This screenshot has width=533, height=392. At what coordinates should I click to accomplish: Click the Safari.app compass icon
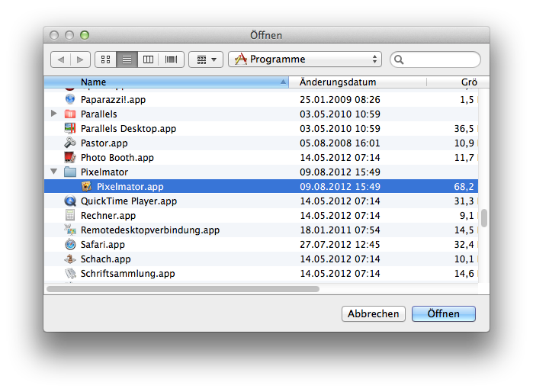pyautogui.click(x=70, y=245)
